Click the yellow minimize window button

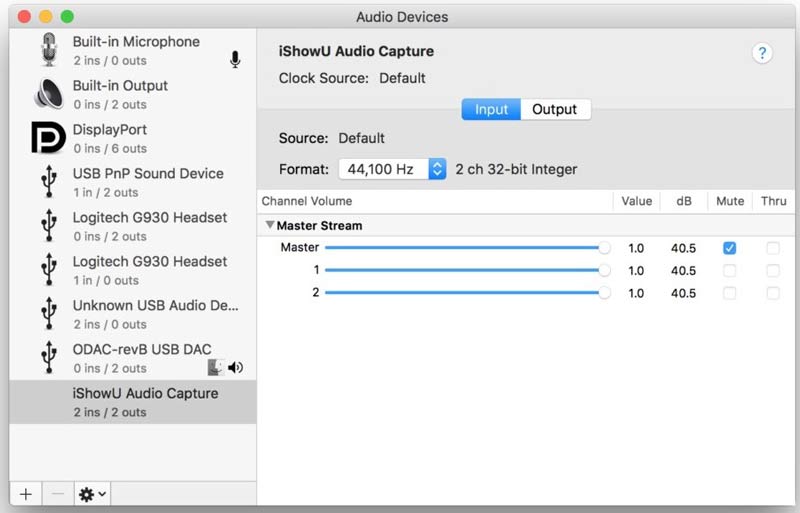tap(46, 16)
